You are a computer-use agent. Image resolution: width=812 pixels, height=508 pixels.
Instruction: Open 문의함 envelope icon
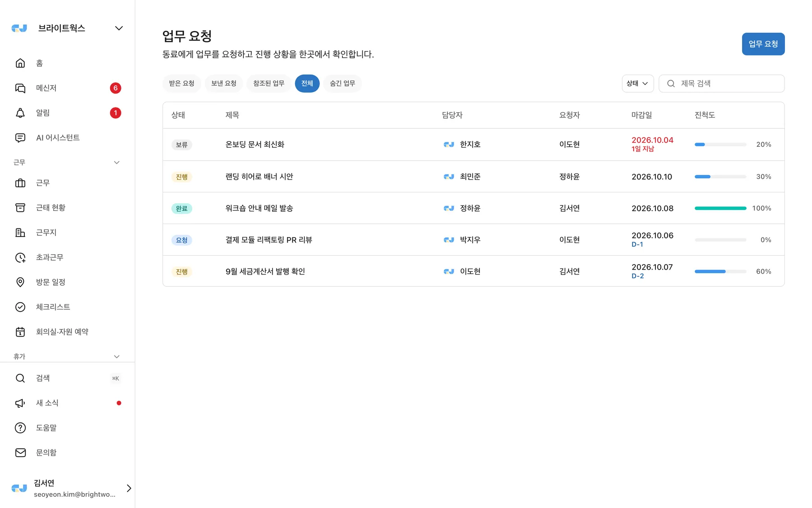[x=20, y=453]
